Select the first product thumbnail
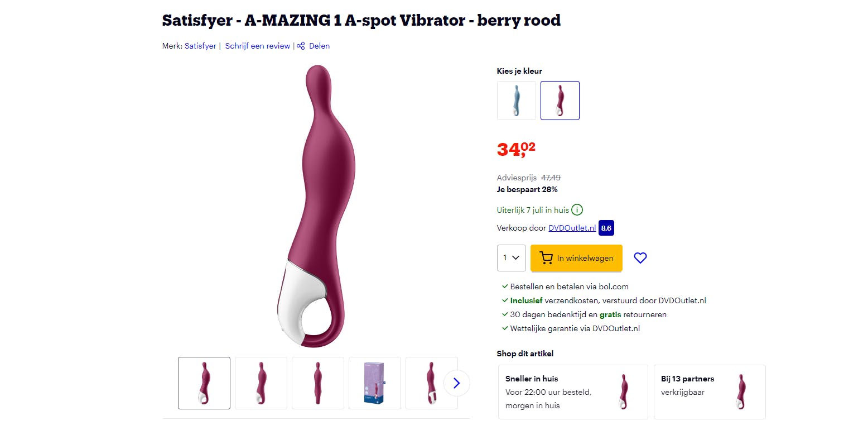 click(x=204, y=383)
